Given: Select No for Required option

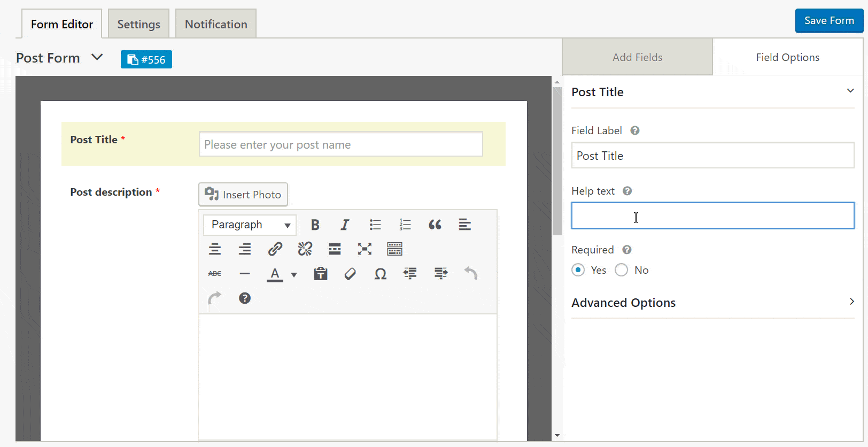Looking at the screenshot, I should click(x=621, y=270).
